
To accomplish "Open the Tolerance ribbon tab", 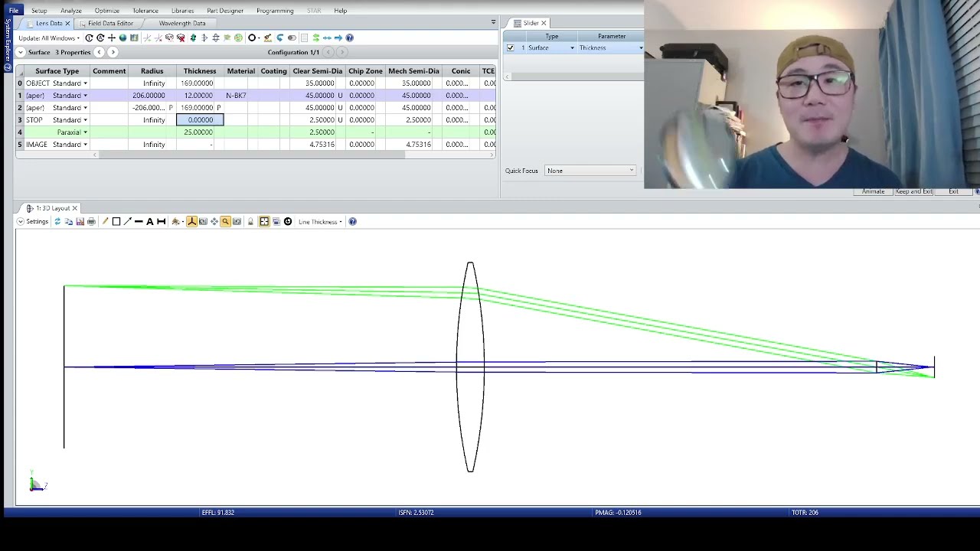I will click(145, 11).
